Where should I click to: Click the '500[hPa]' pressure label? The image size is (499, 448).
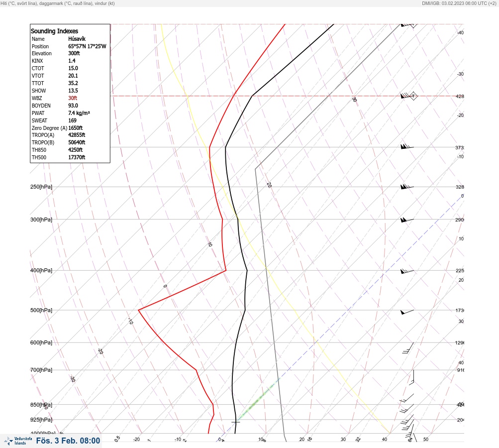click(41, 310)
